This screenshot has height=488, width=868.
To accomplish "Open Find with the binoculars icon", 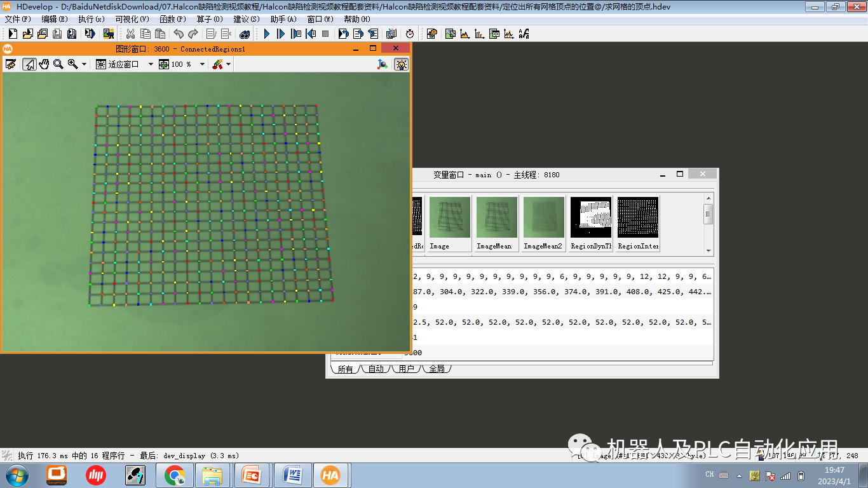I will click(245, 33).
